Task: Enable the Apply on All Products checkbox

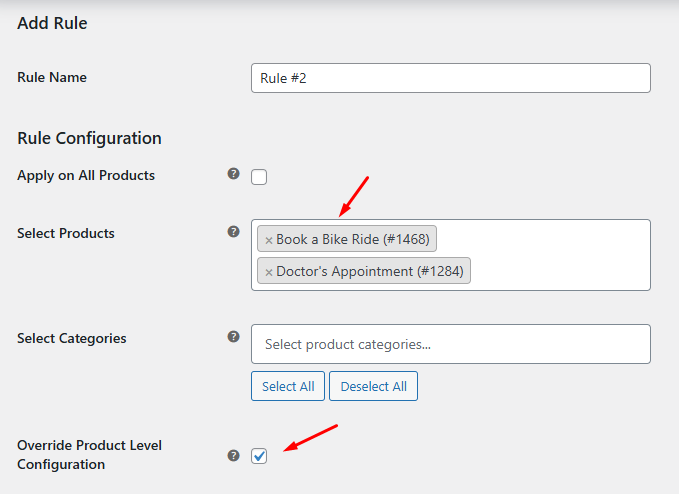Action: tap(259, 177)
